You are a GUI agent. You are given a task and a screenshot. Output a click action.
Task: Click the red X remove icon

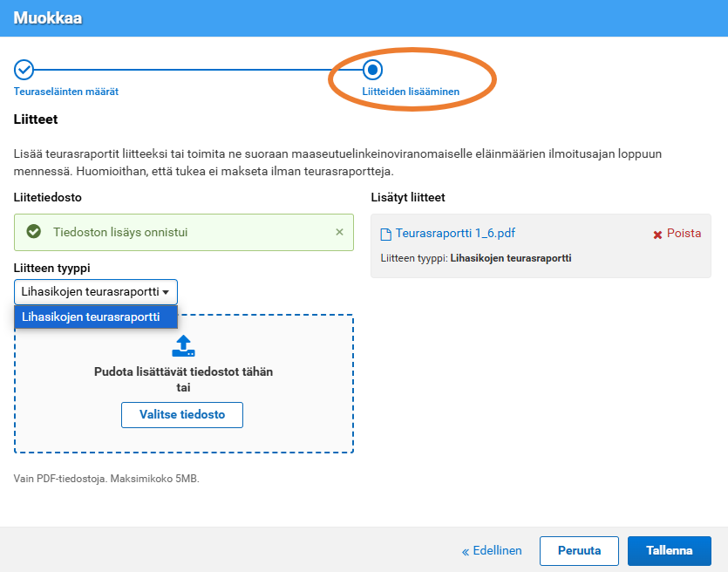[658, 235]
